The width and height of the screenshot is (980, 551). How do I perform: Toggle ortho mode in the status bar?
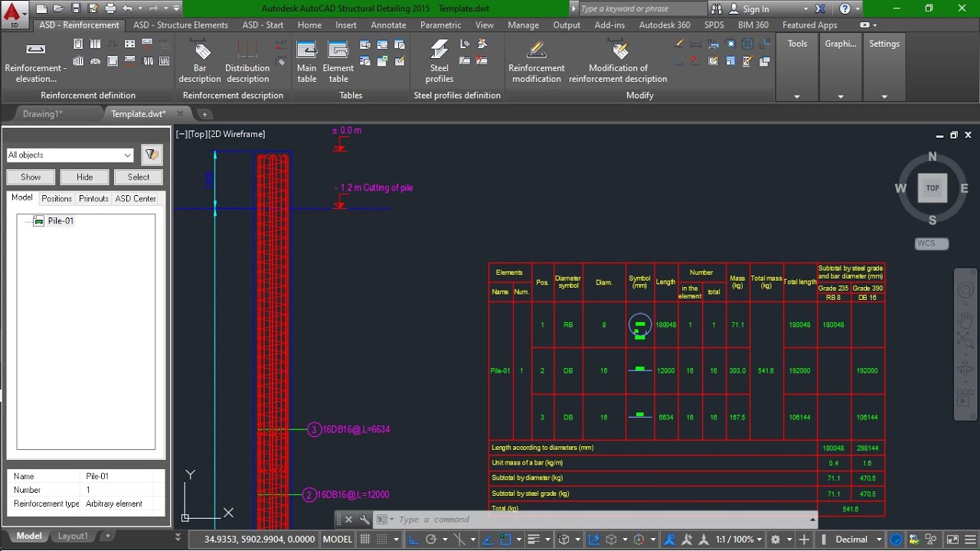(413, 540)
